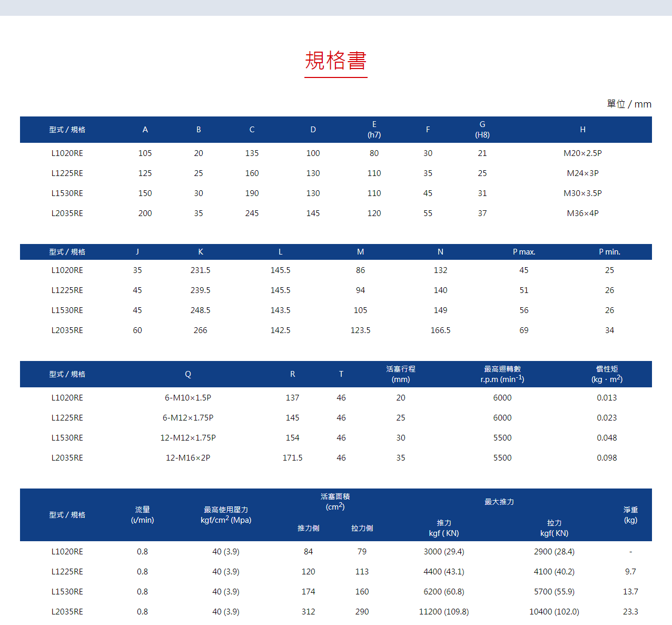This screenshot has height=625, width=672.
Task: Select model L1020RE in the first table
Action: pos(66,153)
